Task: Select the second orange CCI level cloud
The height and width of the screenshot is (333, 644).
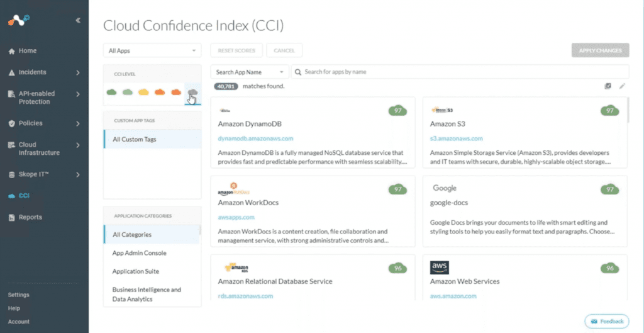Action: tap(176, 92)
